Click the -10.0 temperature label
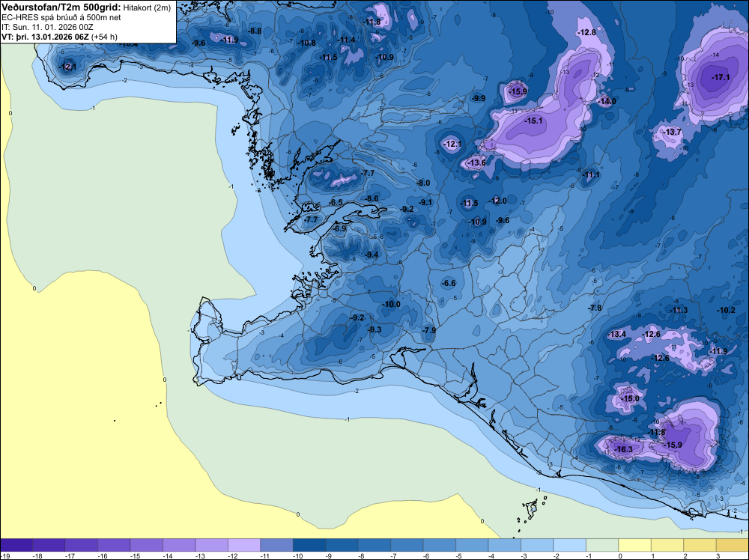 coord(391,304)
